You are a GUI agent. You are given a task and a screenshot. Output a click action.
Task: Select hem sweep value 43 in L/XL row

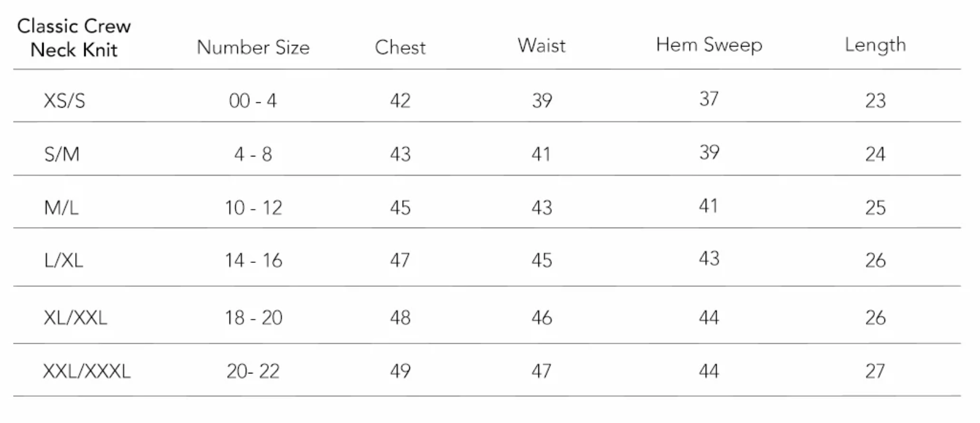tap(709, 258)
